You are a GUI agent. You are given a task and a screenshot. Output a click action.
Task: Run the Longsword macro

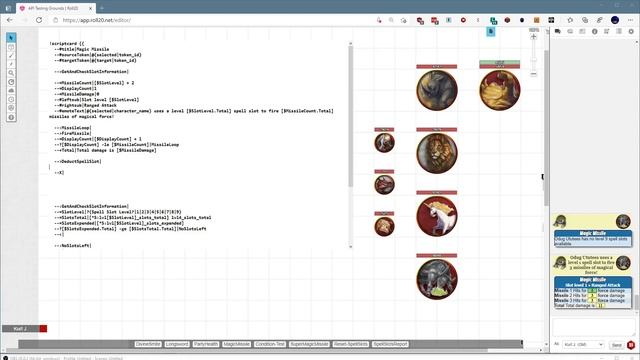coord(177,344)
